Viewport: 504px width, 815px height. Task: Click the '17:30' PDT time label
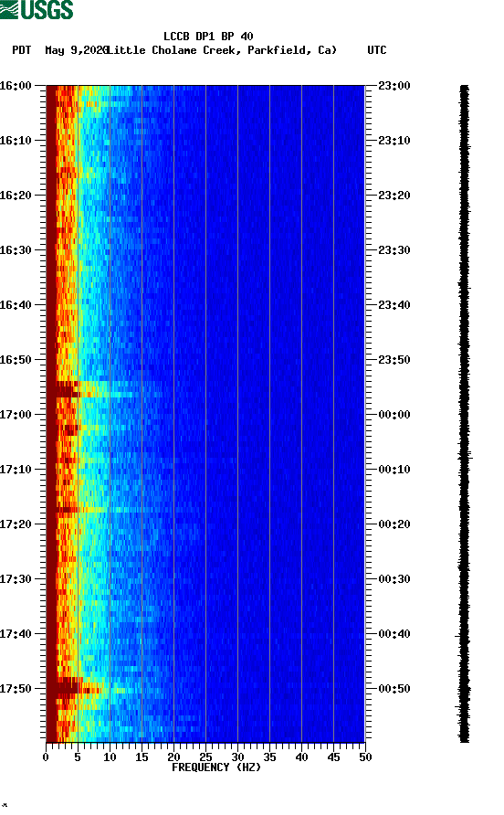point(16,579)
